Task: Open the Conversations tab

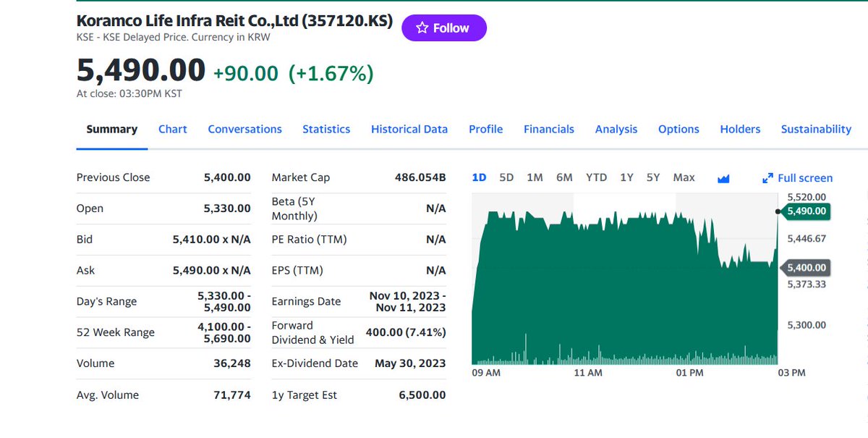Action: pos(244,129)
